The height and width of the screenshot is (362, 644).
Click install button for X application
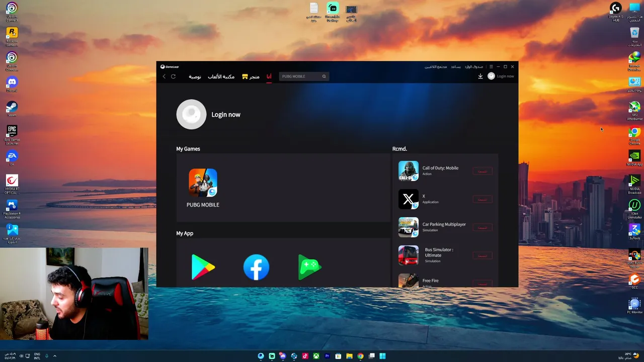[482, 200]
